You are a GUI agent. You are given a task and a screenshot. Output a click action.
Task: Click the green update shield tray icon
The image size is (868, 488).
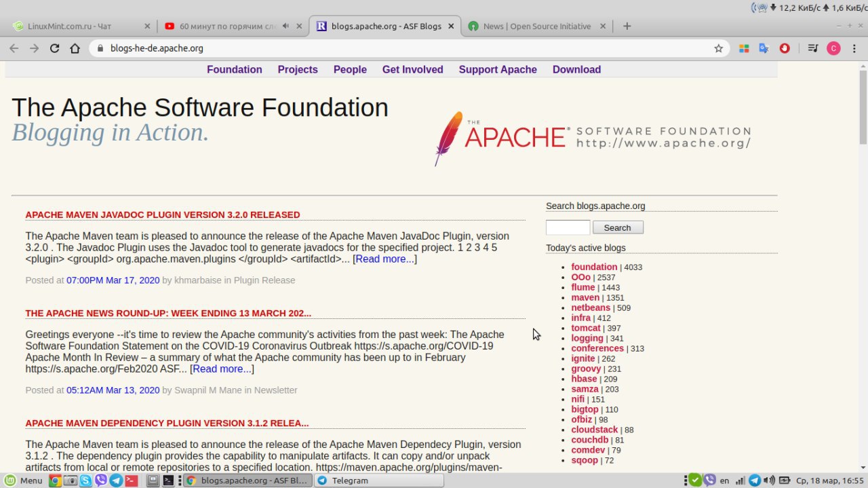click(x=694, y=481)
